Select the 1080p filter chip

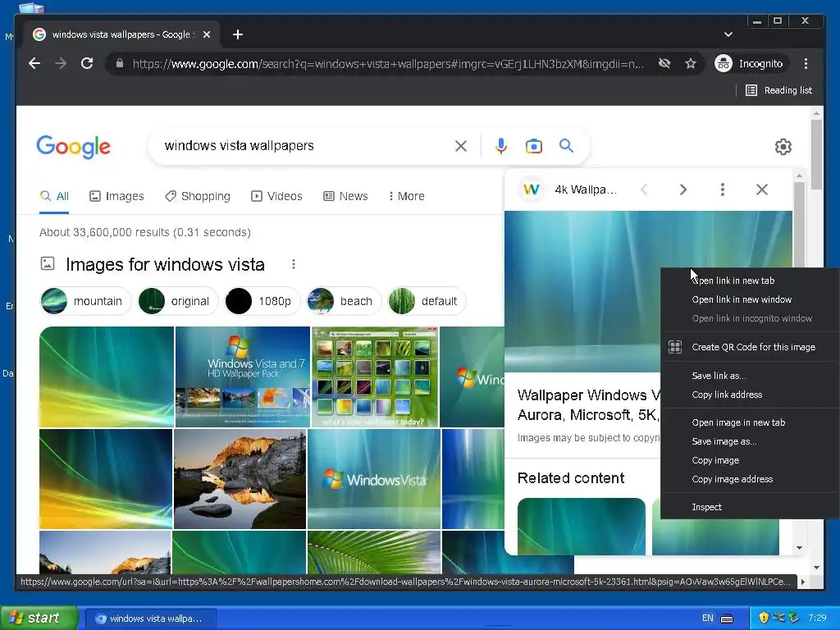click(262, 301)
